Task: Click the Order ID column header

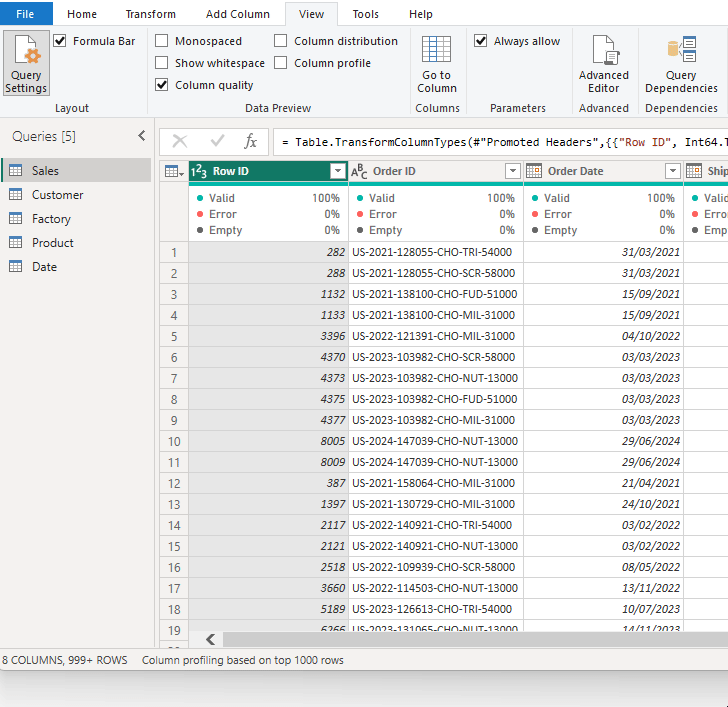Action: (x=436, y=171)
